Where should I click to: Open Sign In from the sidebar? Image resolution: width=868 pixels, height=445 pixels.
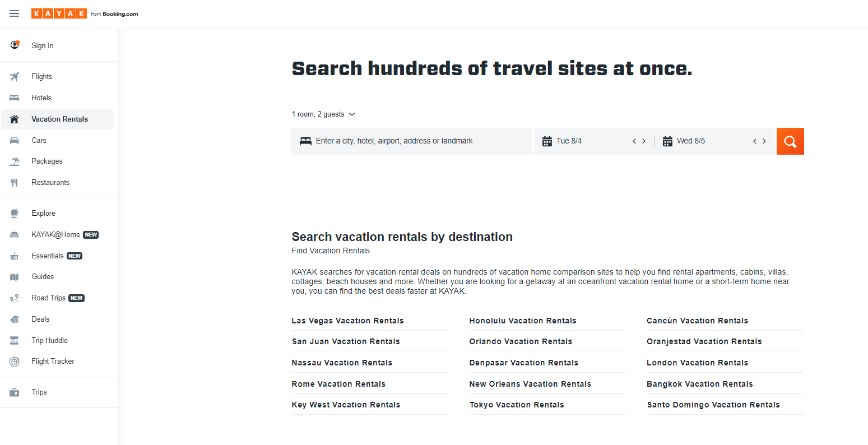tap(43, 45)
